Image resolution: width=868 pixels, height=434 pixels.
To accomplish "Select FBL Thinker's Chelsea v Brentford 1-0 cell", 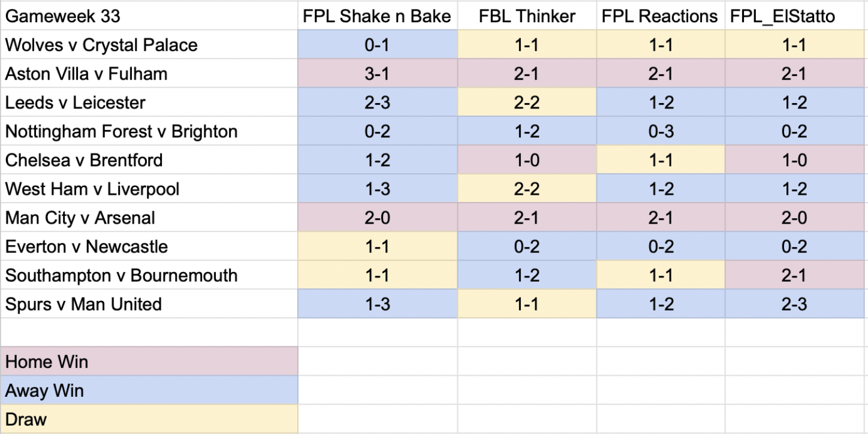I will [x=527, y=160].
